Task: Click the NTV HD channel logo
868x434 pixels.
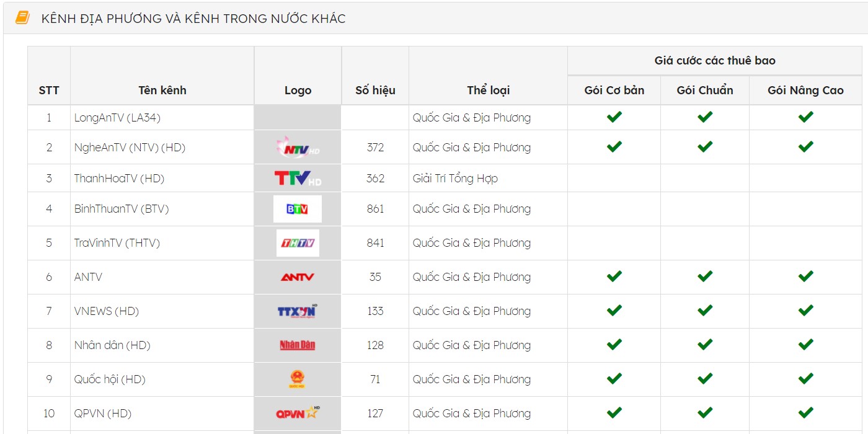Action: point(298,148)
